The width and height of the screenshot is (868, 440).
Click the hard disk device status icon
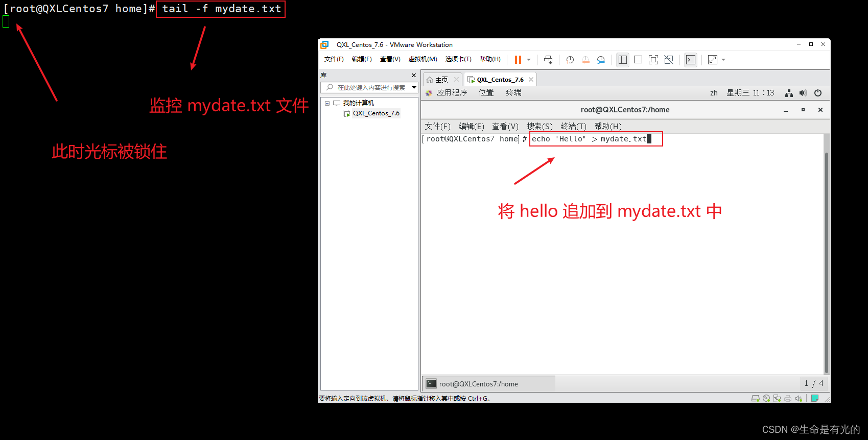tap(755, 399)
